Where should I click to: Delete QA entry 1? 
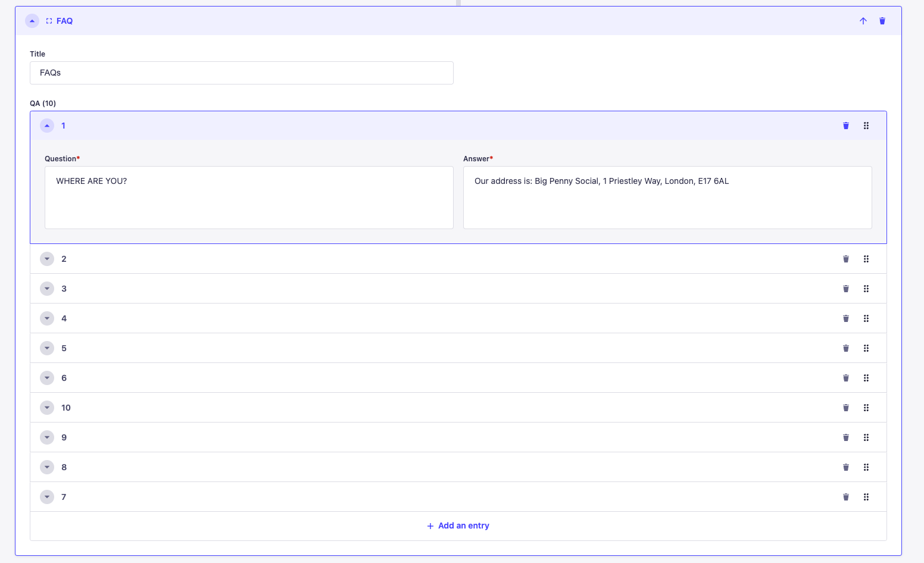tap(846, 126)
